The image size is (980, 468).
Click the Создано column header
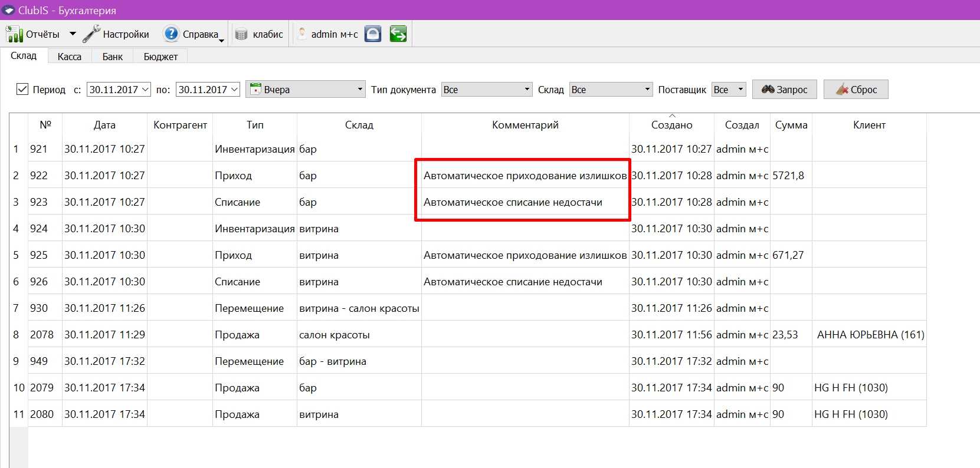pyautogui.click(x=671, y=125)
